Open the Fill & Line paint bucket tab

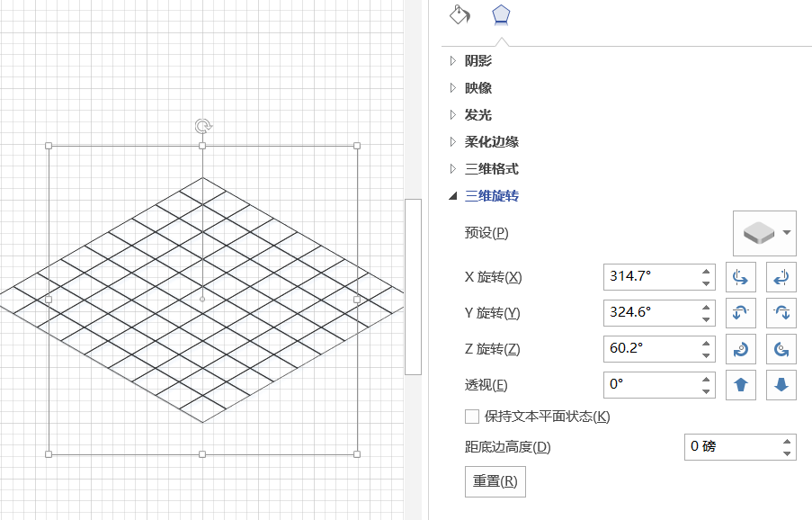[x=460, y=15]
